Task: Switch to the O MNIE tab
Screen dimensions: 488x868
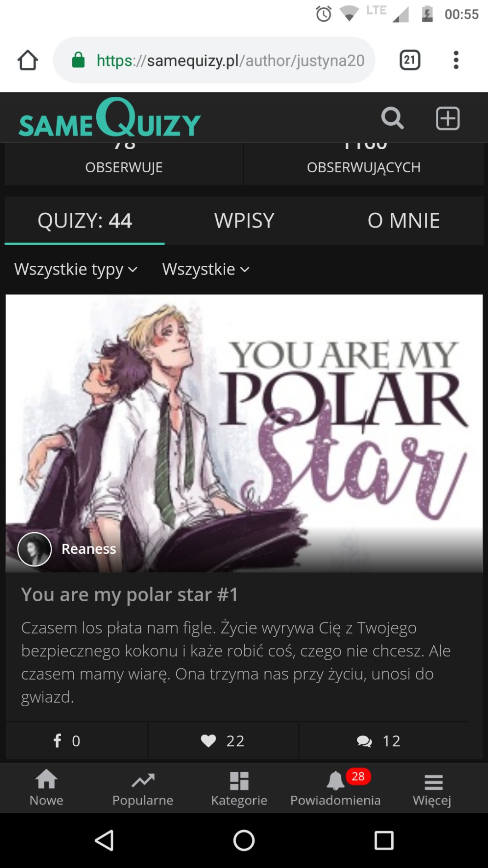Action: [x=404, y=221]
